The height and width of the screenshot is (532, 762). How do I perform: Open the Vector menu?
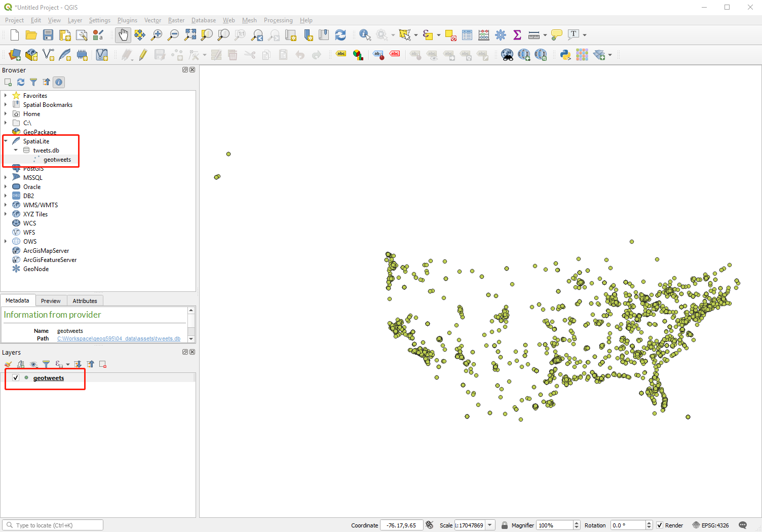point(153,20)
